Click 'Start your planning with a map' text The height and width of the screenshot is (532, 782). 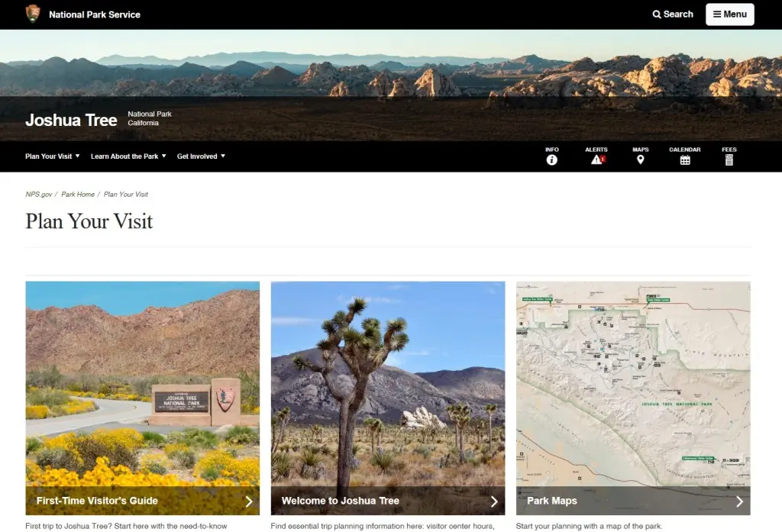[x=589, y=526]
